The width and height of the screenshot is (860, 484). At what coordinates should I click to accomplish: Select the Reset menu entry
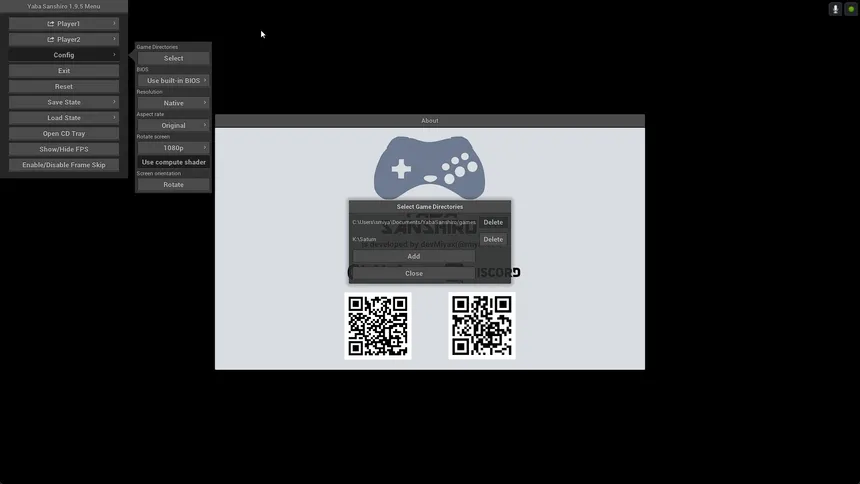(x=64, y=87)
